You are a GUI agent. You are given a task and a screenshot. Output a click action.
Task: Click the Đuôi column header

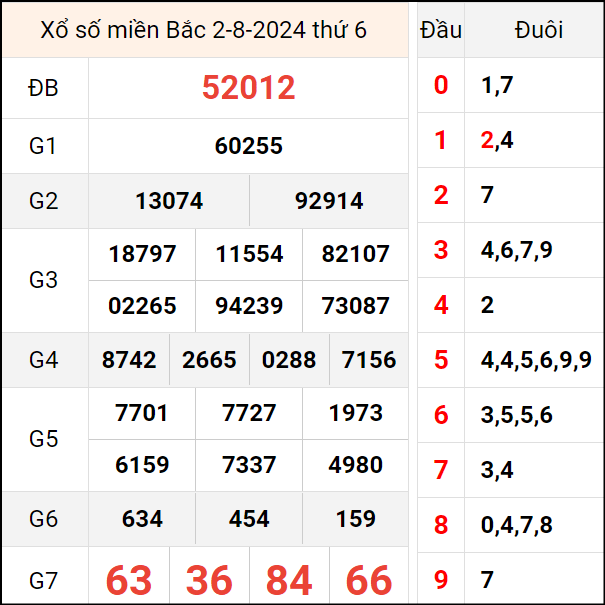click(539, 30)
